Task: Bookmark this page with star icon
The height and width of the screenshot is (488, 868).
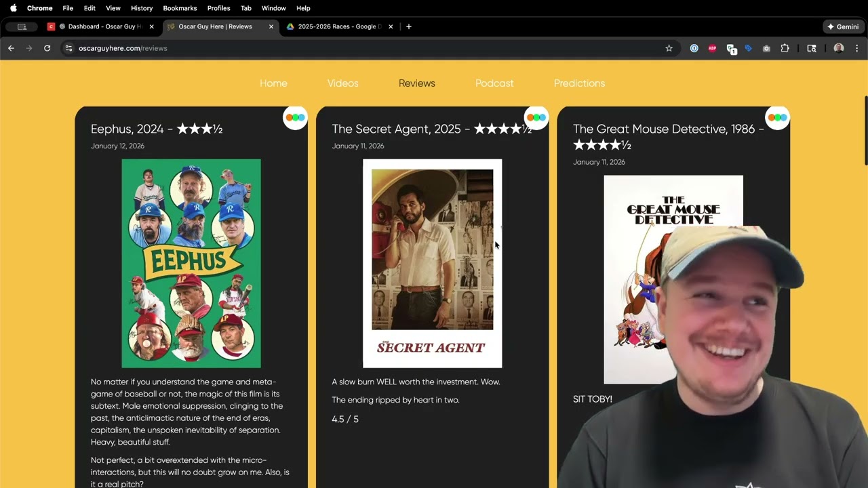Action: pyautogui.click(x=669, y=48)
